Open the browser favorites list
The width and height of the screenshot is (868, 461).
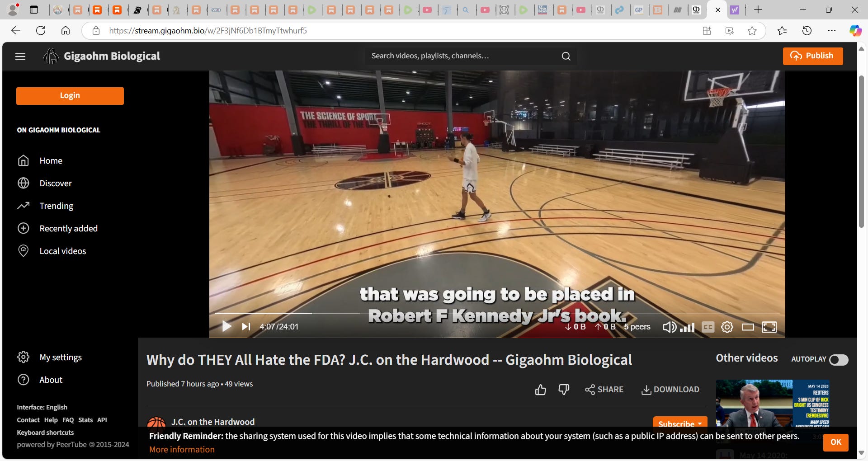782,31
